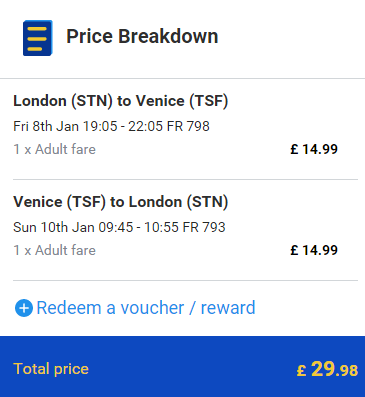Click return flight fare price £ 14.99
365x397 pixels.
coord(314,250)
